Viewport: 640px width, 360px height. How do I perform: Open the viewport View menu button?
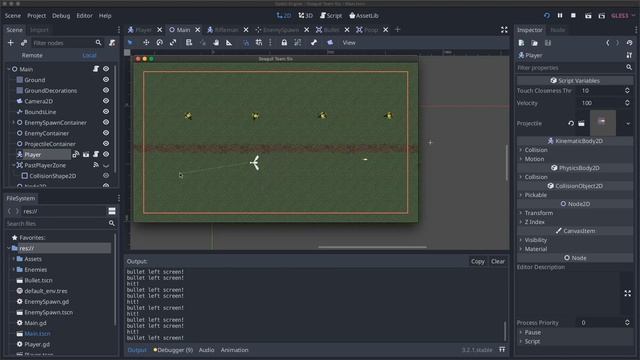click(349, 42)
